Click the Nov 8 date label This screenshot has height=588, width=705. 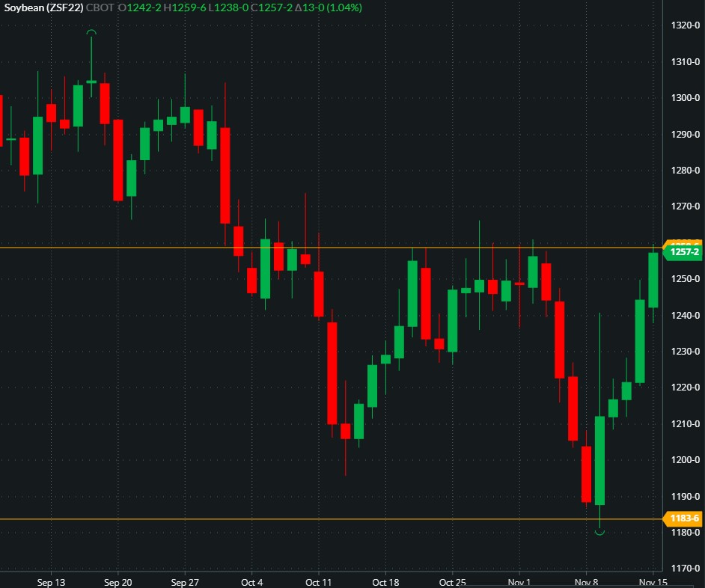pyautogui.click(x=586, y=582)
